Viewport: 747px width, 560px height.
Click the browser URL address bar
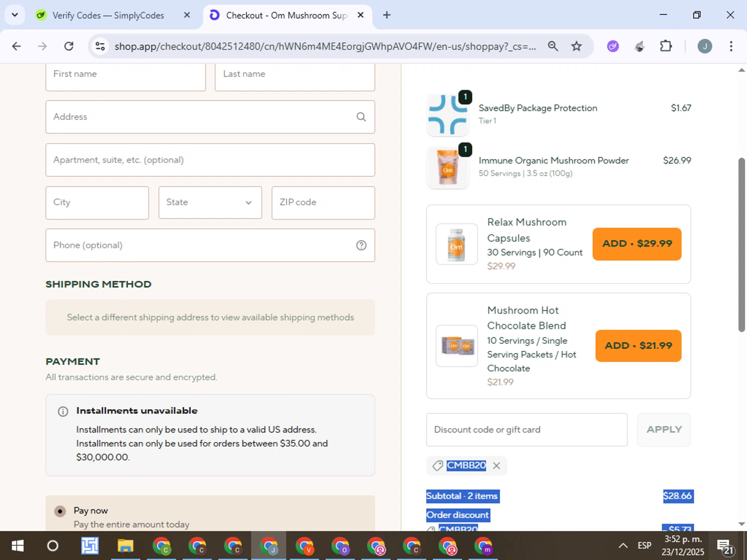(x=325, y=46)
